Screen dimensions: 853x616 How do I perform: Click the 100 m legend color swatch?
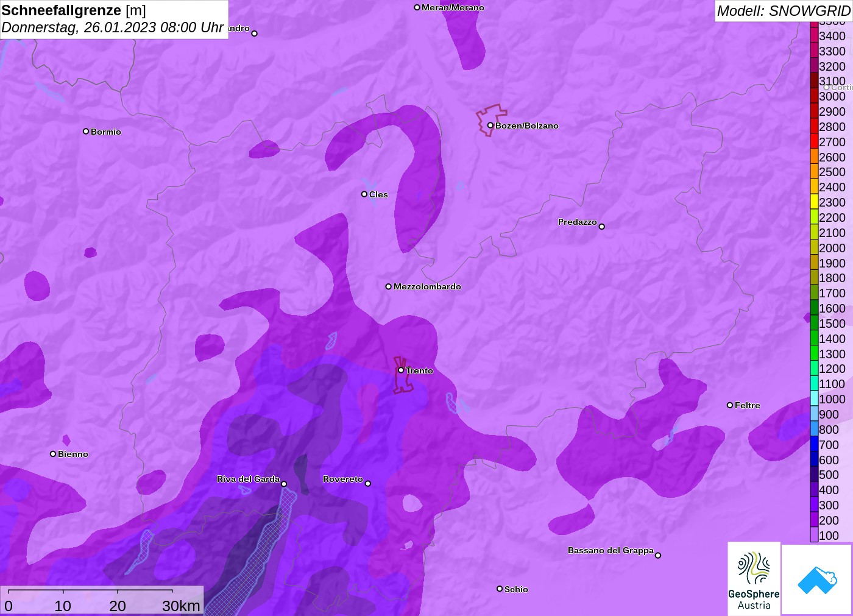click(814, 535)
